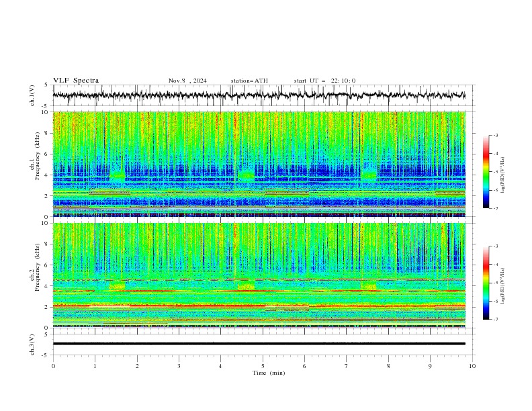Viewport: 532px width, 411px height.
Task: Click tick label "1" on the time axis
Action: coord(95,366)
